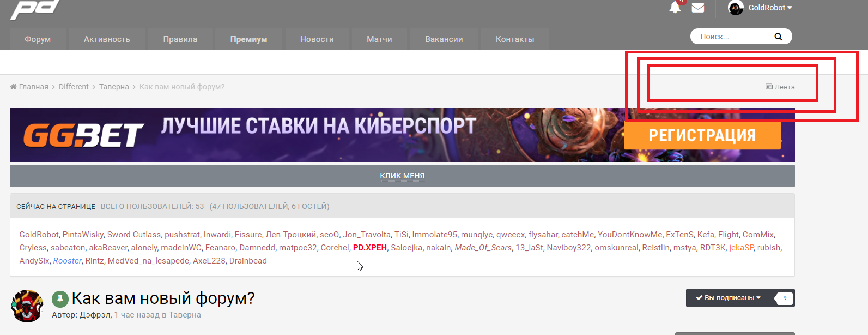868x335 pixels.
Task: Open the Активность tab
Action: click(107, 39)
